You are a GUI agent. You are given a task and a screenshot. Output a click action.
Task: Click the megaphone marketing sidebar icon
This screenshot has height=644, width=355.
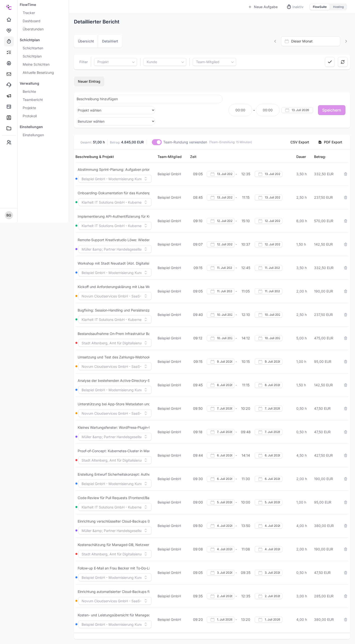tap(9, 96)
